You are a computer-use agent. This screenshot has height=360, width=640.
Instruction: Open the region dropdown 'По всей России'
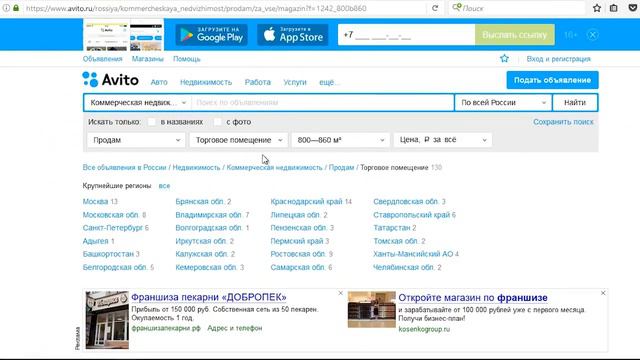coord(503,102)
